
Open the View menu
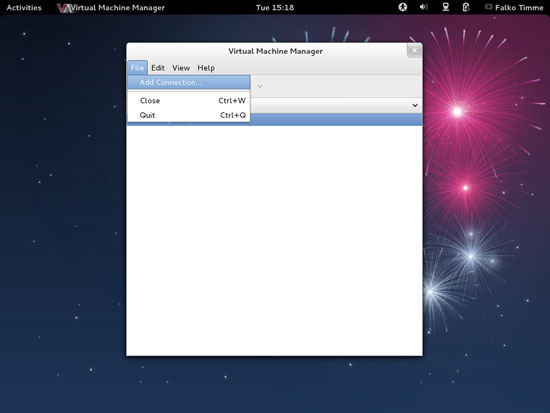[181, 68]
